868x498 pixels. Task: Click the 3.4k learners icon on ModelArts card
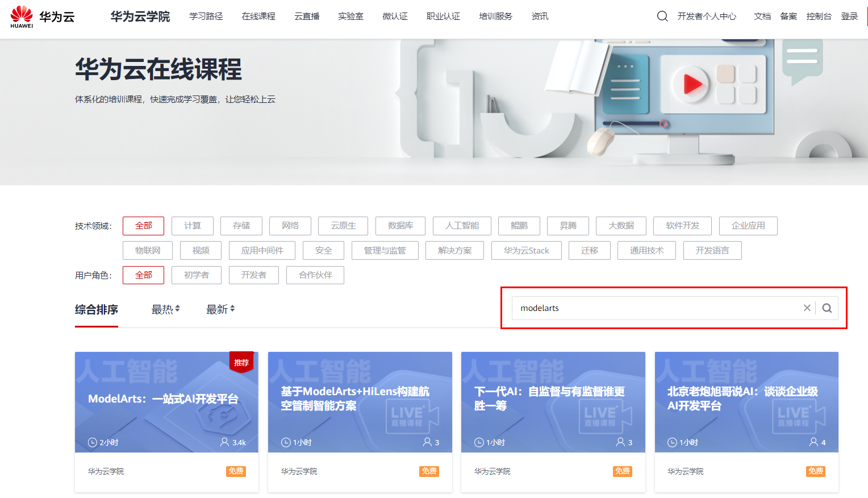point(225,442)
